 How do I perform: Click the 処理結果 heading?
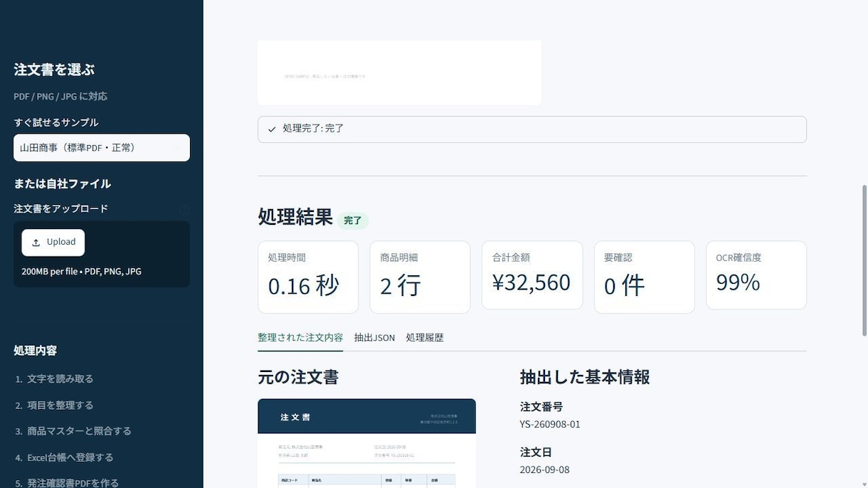295,217
